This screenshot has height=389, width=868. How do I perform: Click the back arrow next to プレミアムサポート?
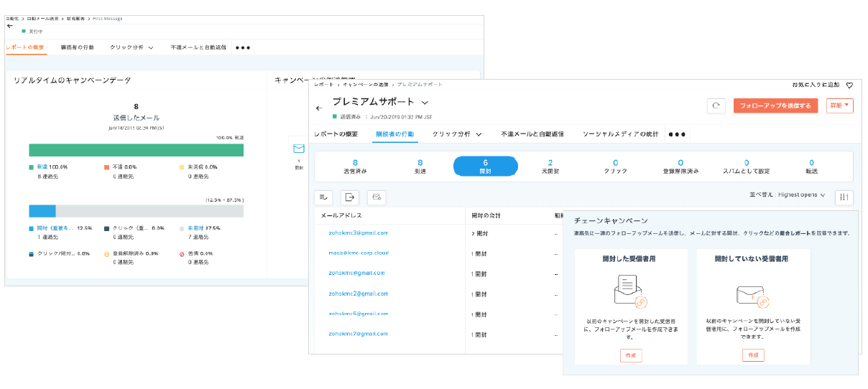(319, 108)
